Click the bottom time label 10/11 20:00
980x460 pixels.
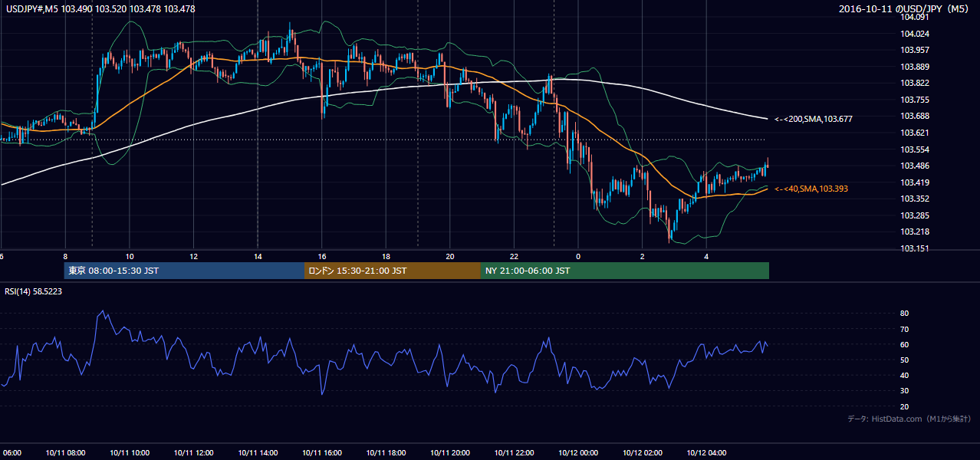(449, 453)
